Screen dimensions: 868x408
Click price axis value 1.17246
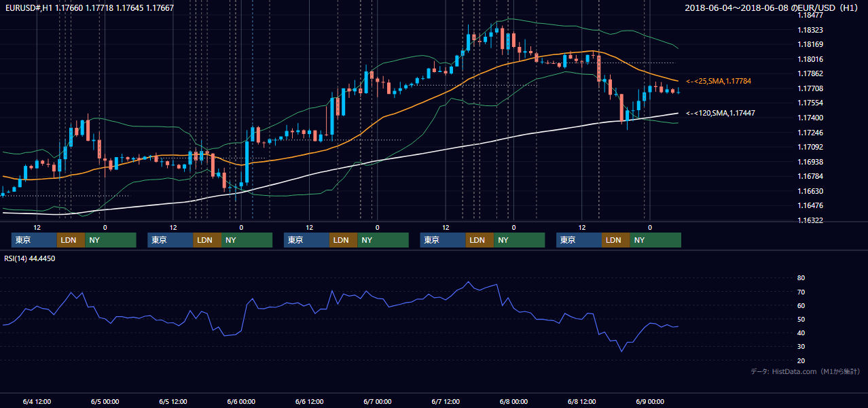[x=810, y=133]
